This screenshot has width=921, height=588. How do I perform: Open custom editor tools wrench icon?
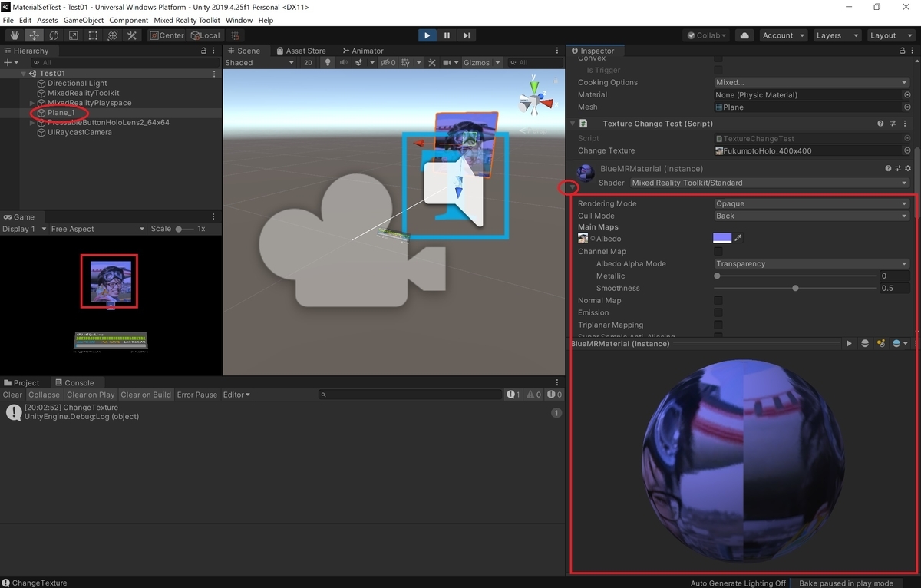pos(132,35)
